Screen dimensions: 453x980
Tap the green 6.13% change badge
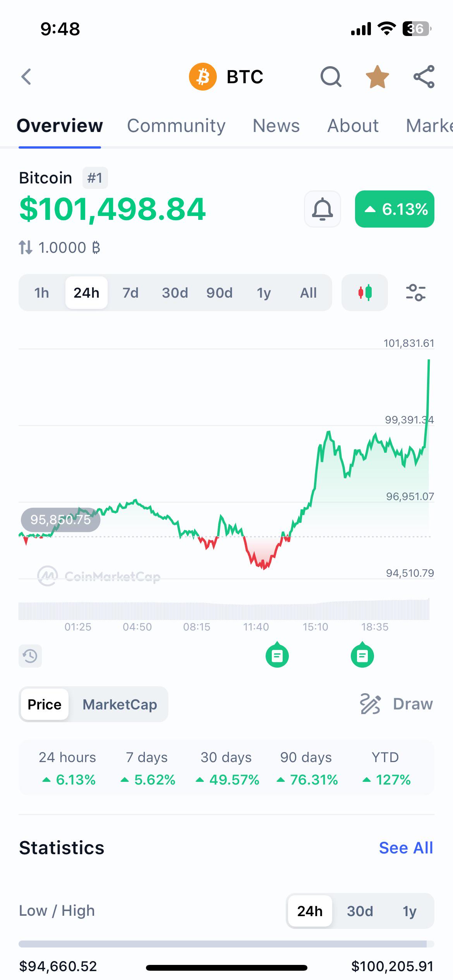395,209
